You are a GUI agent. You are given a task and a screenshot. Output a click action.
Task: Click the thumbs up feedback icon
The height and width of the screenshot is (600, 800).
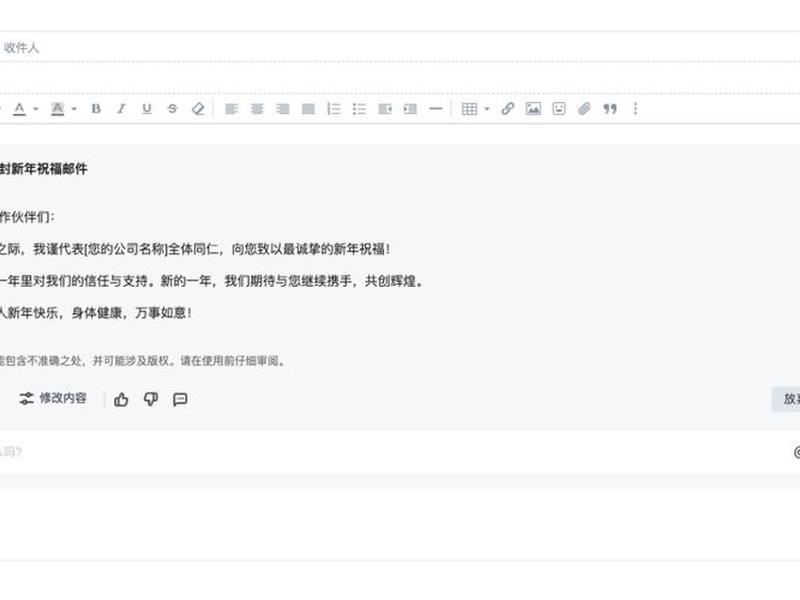[121, 399]
